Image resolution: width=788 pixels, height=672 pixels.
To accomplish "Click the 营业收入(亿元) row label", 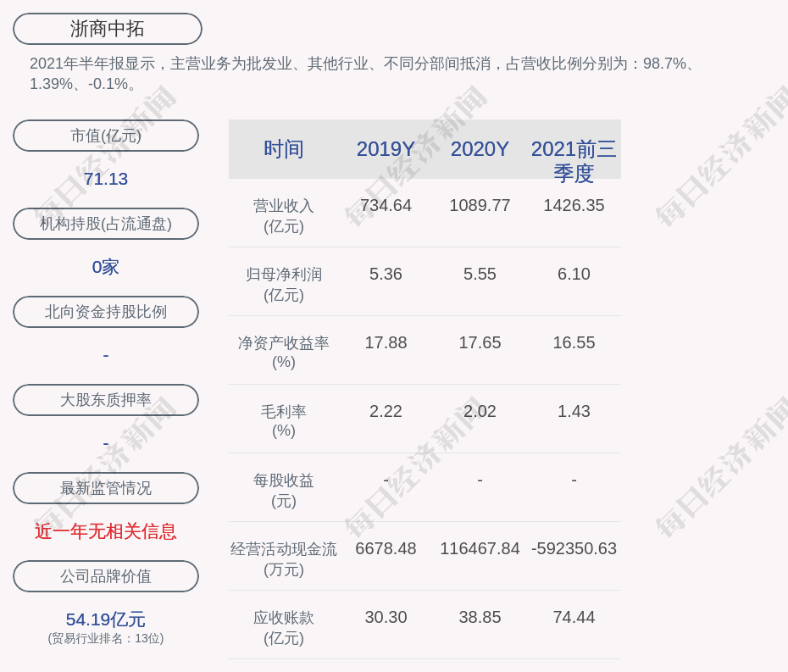I will 284,216.
